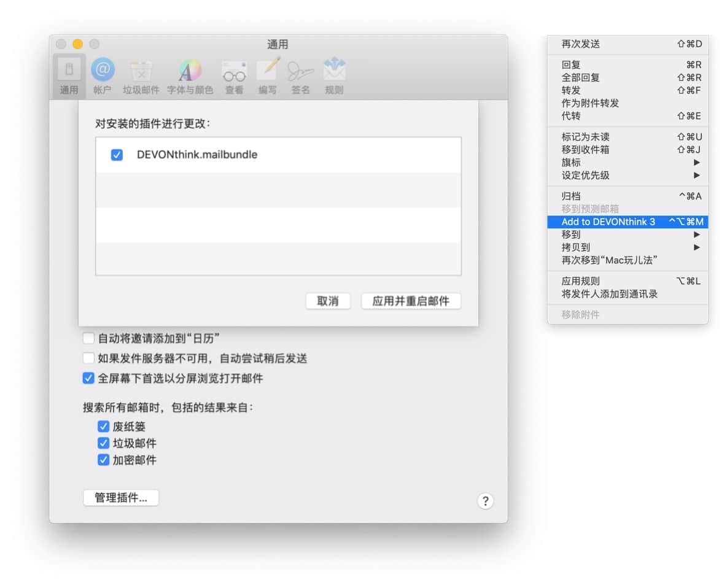
Task: Click the yellow minimize window button
Action: [78, 44]
